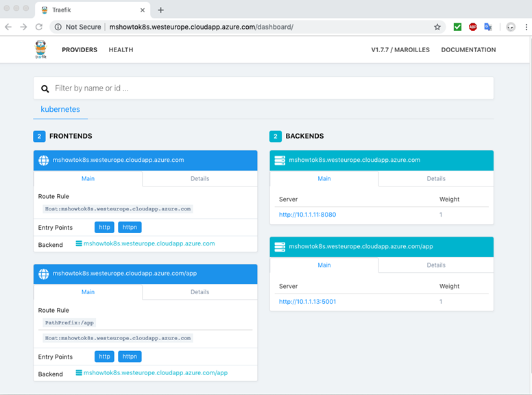This screenshot has height=395, width=532.
Task: Follow the first frontend's backend link text
Action: tap(149, 243)
